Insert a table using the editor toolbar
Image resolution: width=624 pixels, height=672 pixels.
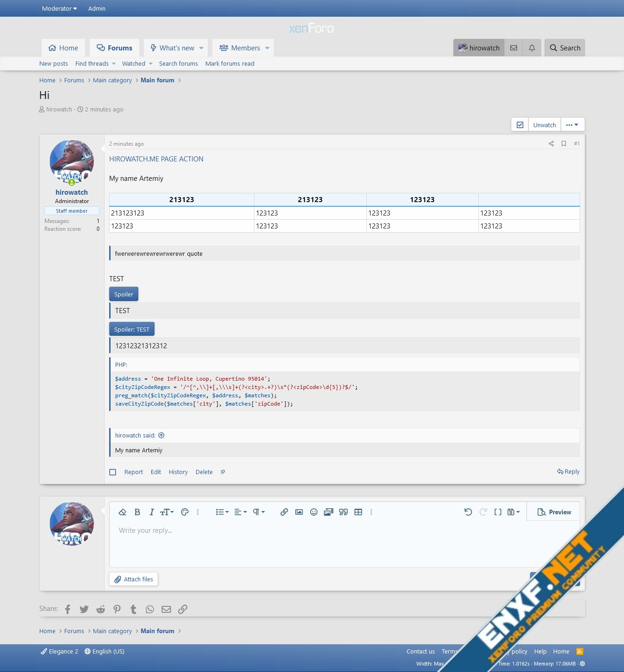(358, 512)
